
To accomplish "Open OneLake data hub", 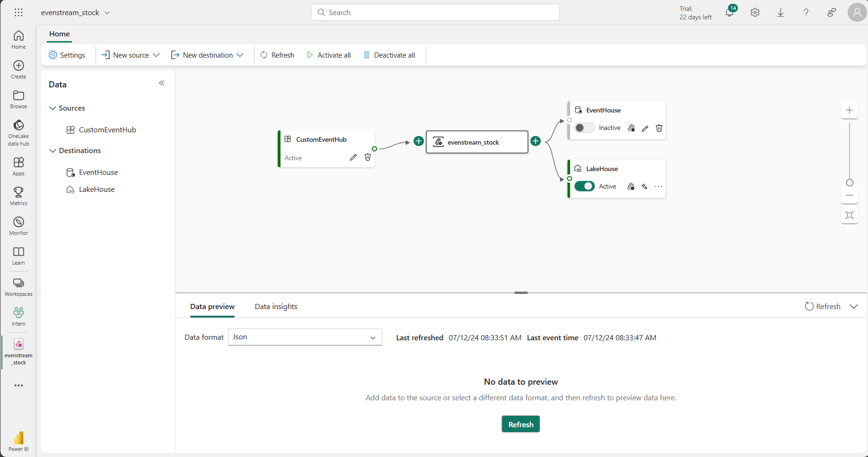I will click(18, 132).
